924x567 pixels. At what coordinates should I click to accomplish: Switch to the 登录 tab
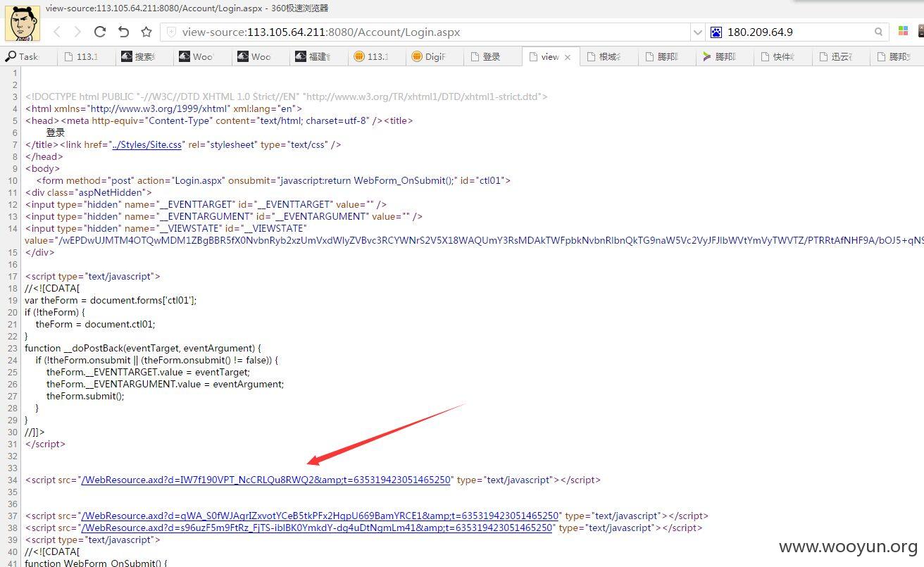(x=492, y=56)
